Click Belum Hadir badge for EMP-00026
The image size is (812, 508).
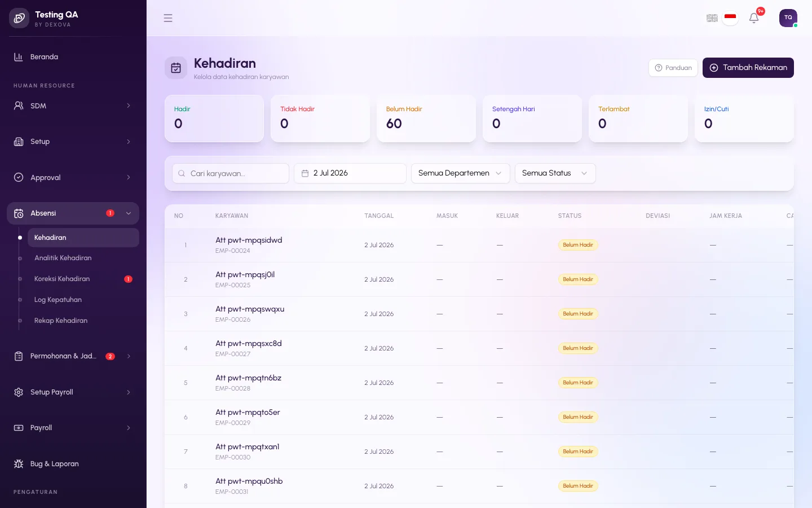578,314
